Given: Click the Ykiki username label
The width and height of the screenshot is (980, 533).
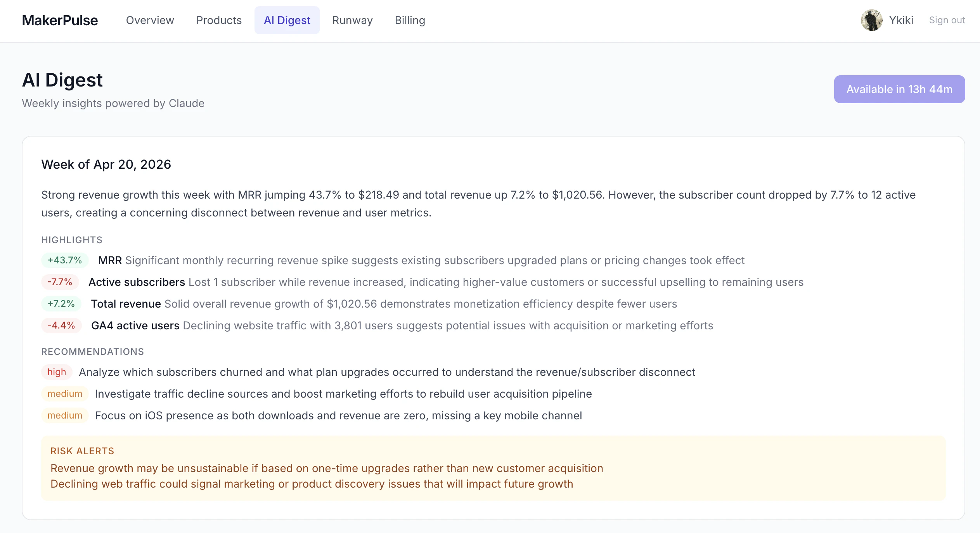Looking at the screenshot, I should [901, 20].
